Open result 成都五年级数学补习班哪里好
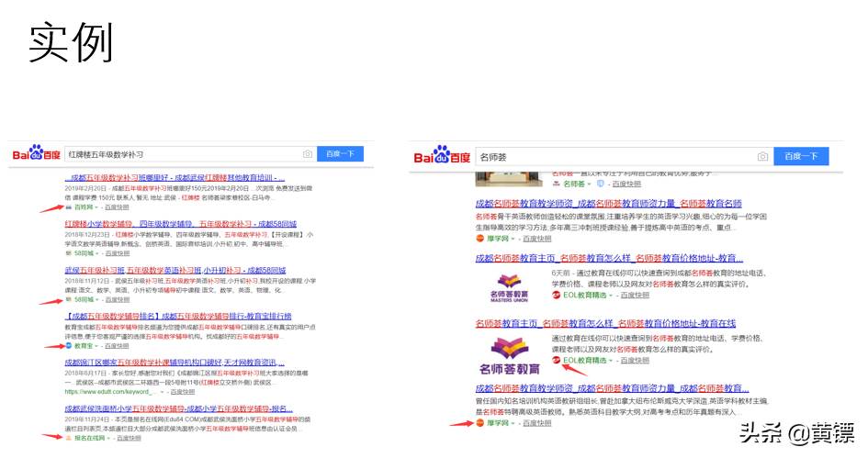Image resolution: width=868 pixels, height=458 pixels. click(175, 177)
